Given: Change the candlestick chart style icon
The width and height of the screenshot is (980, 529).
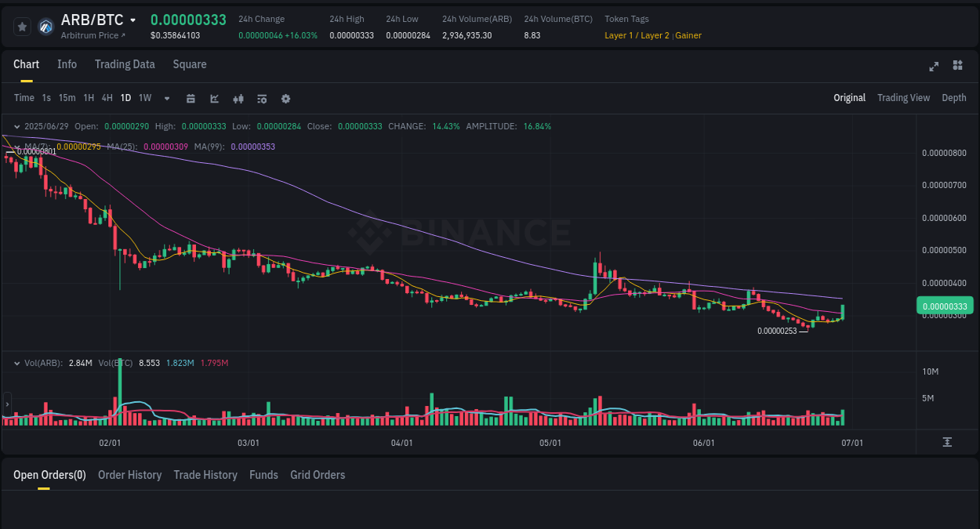Looking at the screenshot, I should point(238,99).
